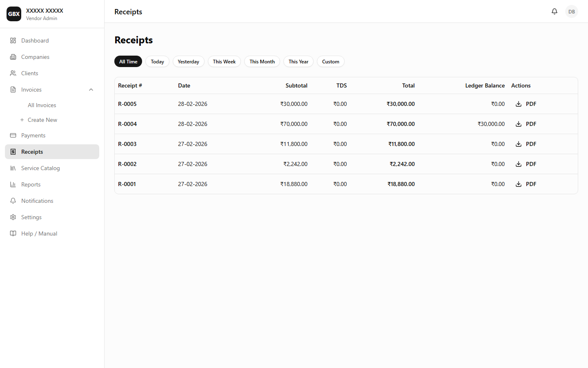Click the Settings gear icon
The width and height of the screenshot is (588, 368).
coord(13,217)
